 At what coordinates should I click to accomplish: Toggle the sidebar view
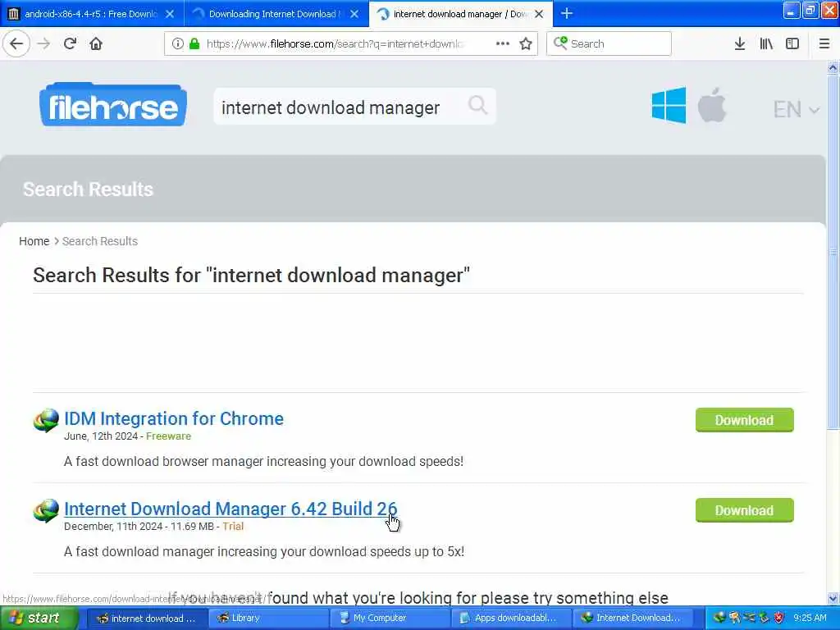click(x=792, y=43)
